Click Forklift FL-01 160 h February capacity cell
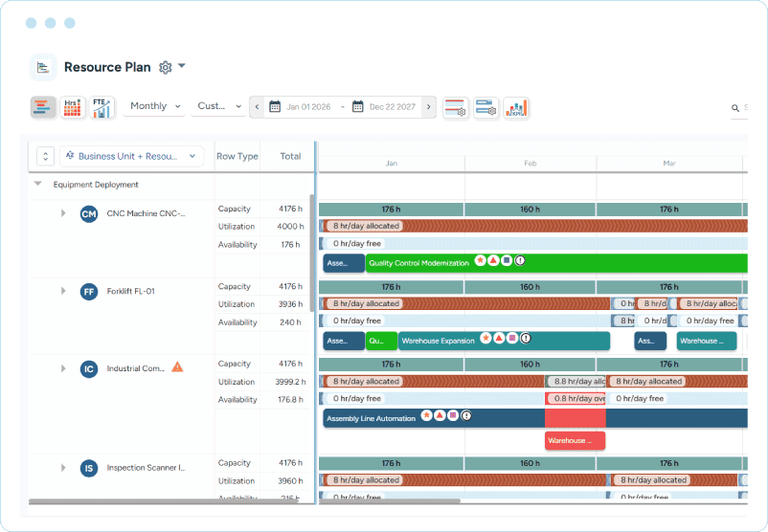 [530, 287]
